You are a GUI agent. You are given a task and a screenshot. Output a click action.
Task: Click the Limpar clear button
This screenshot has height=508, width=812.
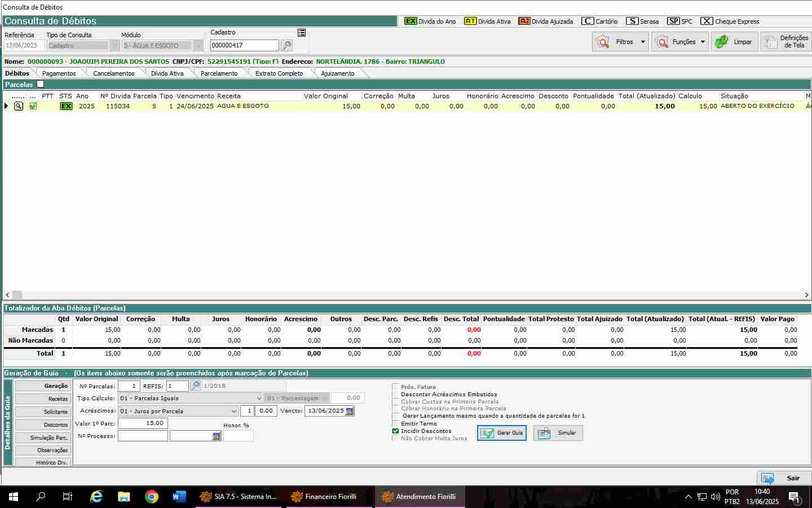734,42
